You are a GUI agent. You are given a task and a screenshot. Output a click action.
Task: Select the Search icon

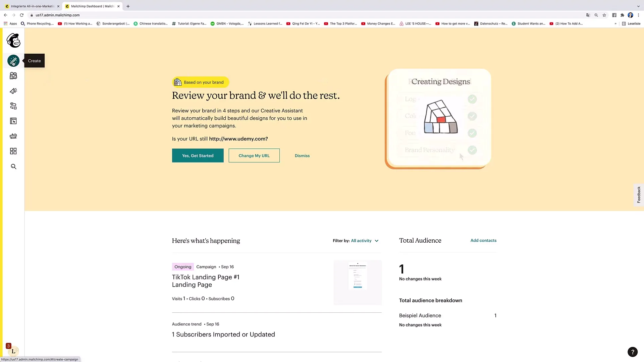click(x=13, y=167)
